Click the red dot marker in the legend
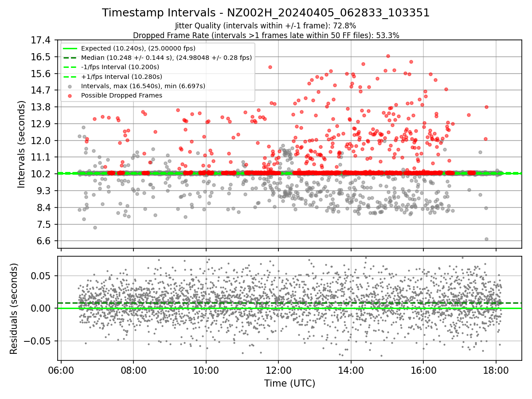The image size is (532, 399). [x=70, y=95]
